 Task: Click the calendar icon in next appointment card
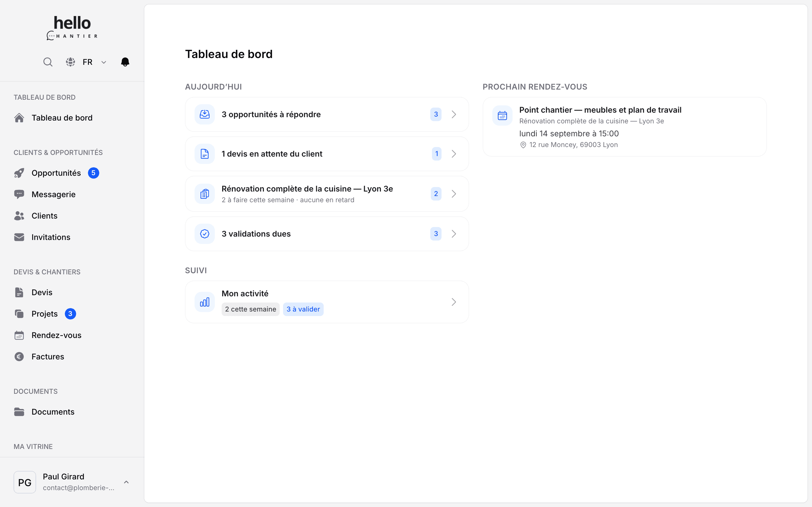click(502, 116)
